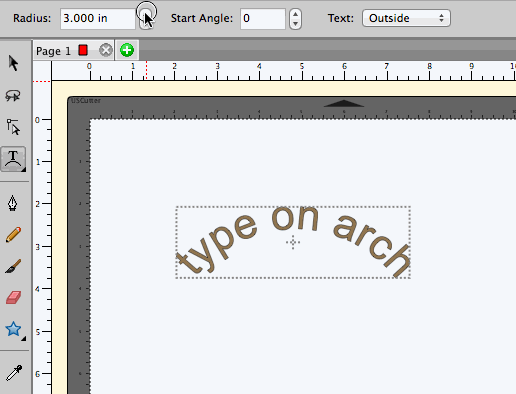Image resolution: width=516 pixels, height=394 pixels.
Task: Click the black triangle on cutter mat top
Action: [344, 103]
